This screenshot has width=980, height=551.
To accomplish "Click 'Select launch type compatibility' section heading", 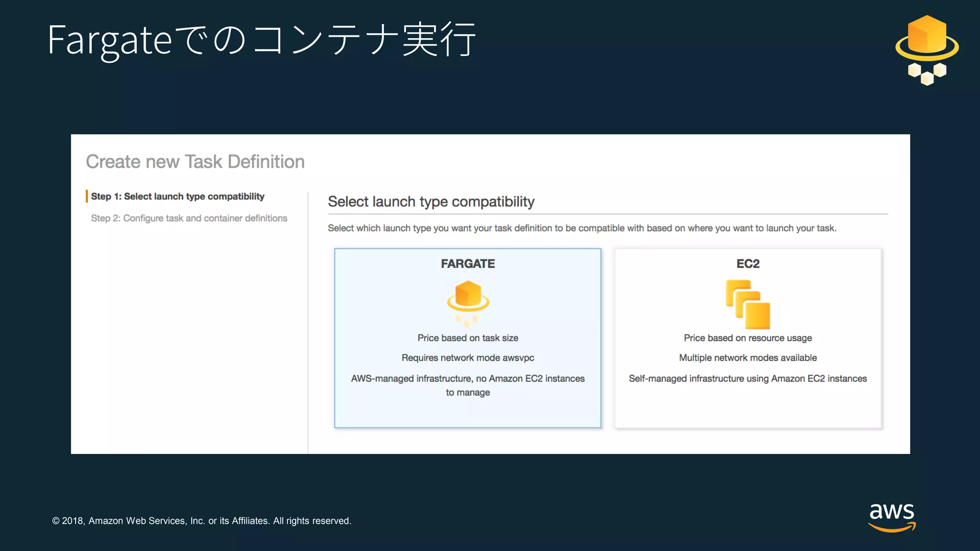I will [x=431, y=202].
